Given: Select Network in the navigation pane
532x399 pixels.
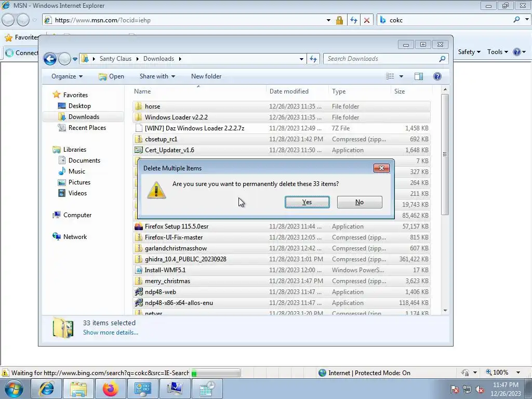Looking at the screenshot, I should pos(75,236).
